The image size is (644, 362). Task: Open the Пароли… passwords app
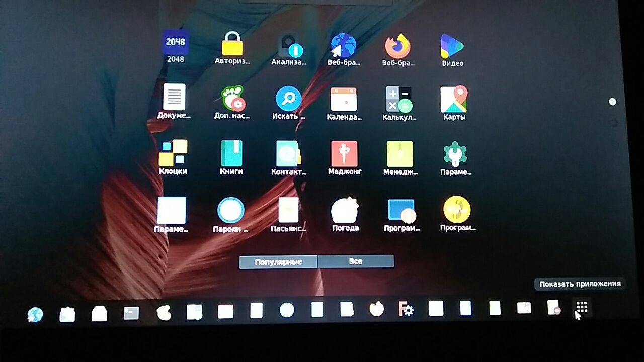(230, 215)
